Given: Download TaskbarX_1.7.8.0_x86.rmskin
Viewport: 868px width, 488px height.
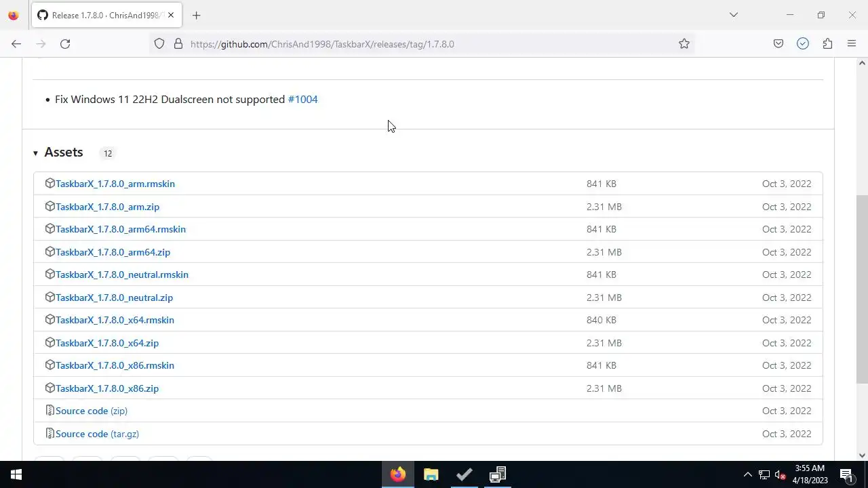Looking at the screenshot, I should [115, 365].
